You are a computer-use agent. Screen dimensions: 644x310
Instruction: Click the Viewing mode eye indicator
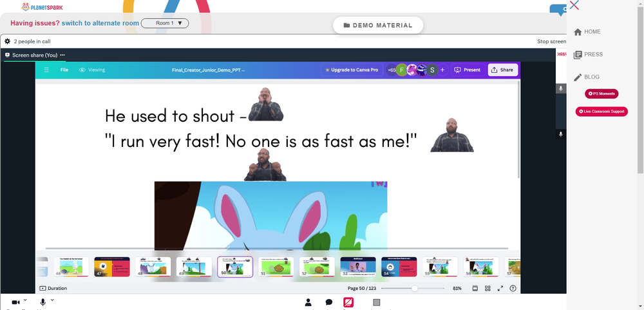pyautogui.click(x=92, y=70)
